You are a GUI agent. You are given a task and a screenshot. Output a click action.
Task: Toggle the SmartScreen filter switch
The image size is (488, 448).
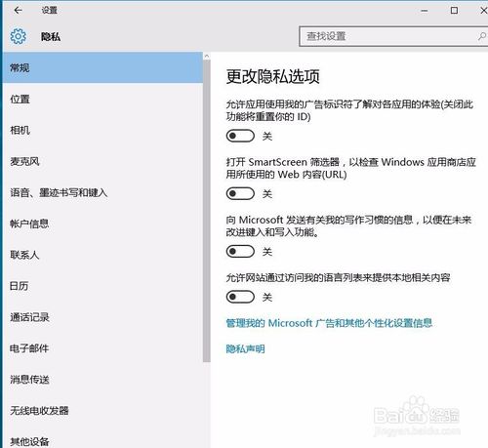pos(240,193)
